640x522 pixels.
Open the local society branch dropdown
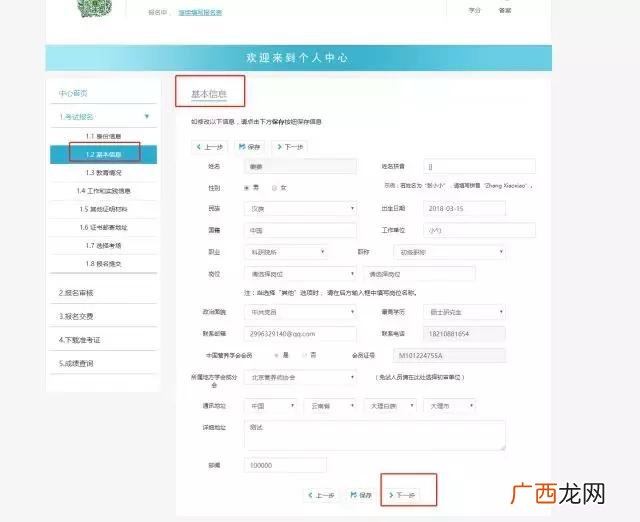pyautogui.click(x=300, y=378)
